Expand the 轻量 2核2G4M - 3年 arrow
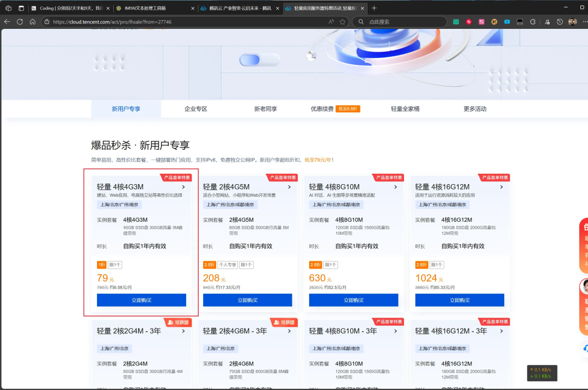588x390 pixels. coord(183,331)
